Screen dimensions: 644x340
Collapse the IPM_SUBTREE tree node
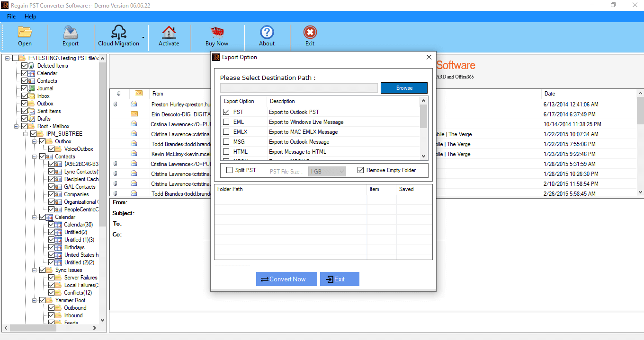(x=26, y=134)
